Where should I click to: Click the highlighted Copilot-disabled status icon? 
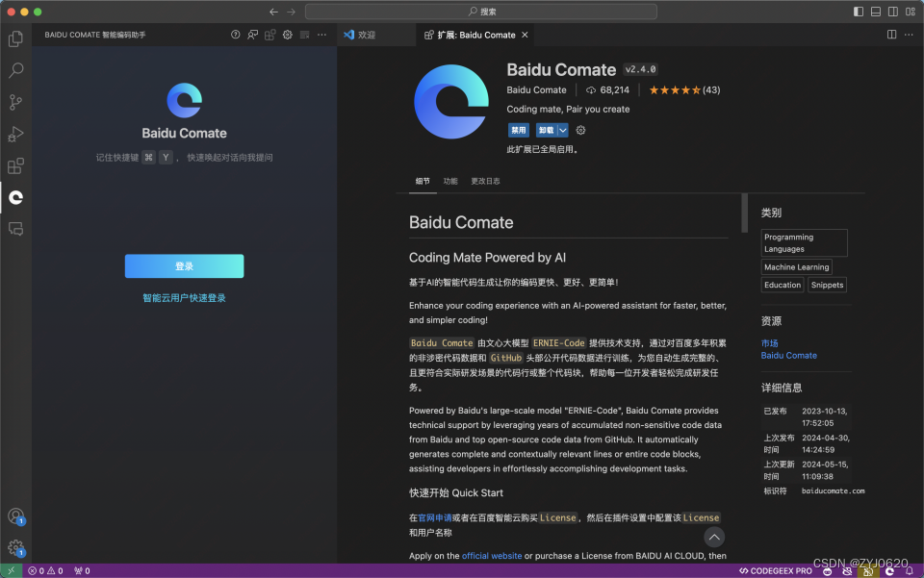tap(868, 571)
